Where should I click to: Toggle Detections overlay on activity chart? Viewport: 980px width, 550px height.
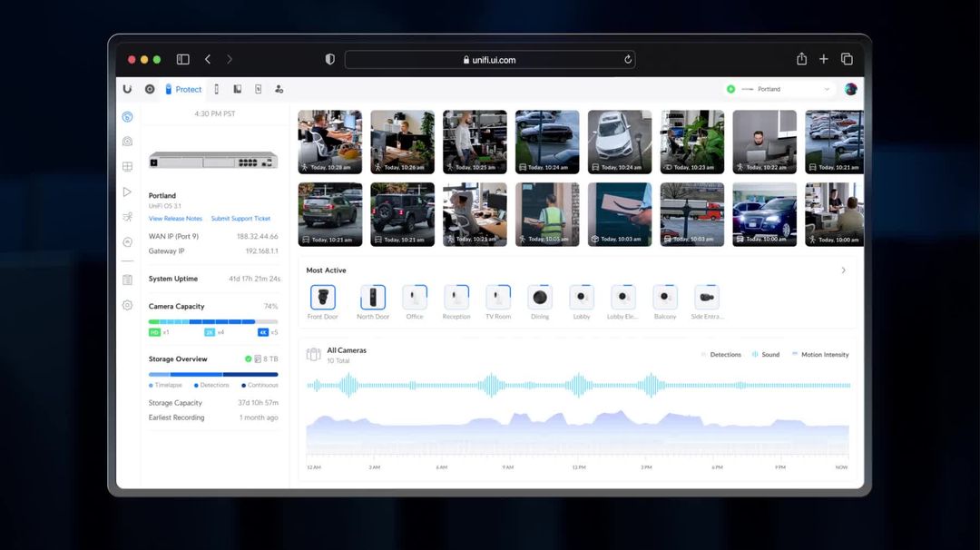[x=721, y=354]
